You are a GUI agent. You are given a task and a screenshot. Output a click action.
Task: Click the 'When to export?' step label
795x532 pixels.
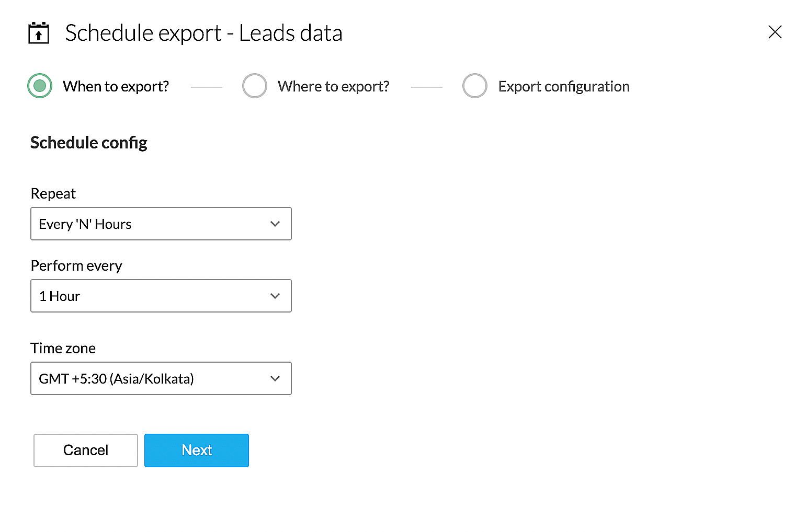tap(116, 86)
